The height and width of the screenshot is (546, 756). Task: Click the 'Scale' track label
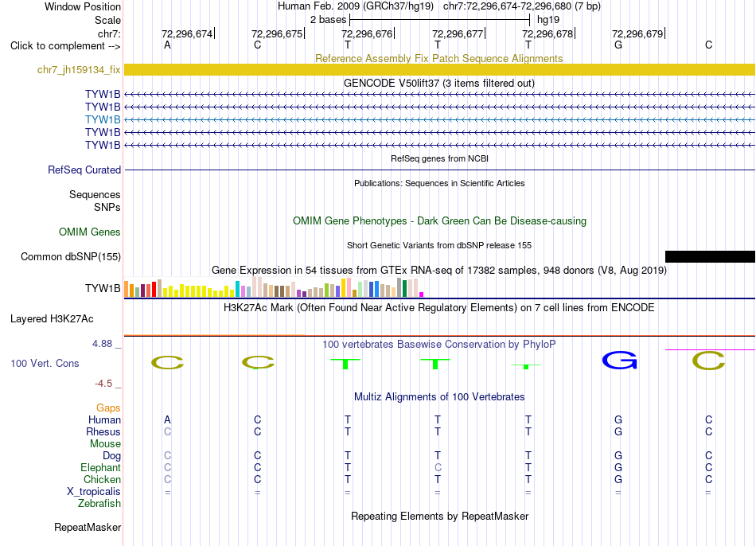click(107, 20)
